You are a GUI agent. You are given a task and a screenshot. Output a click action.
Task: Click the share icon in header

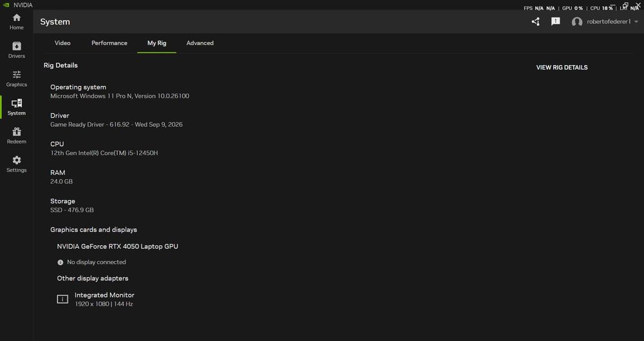pos(536,22)
